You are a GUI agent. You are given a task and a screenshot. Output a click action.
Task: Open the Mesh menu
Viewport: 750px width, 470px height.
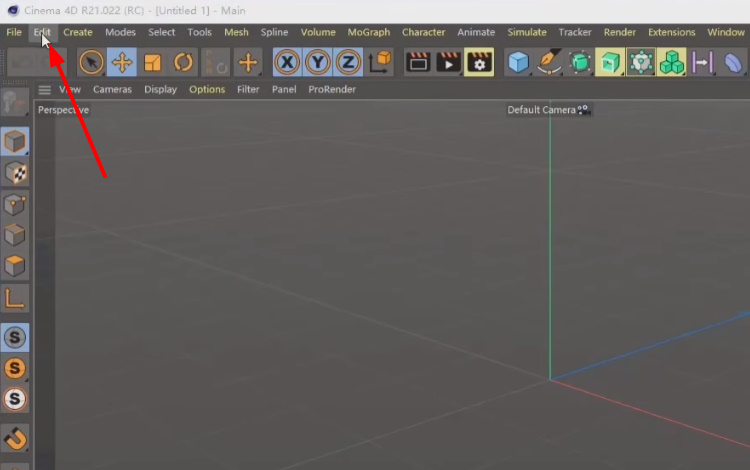(236, 32)
